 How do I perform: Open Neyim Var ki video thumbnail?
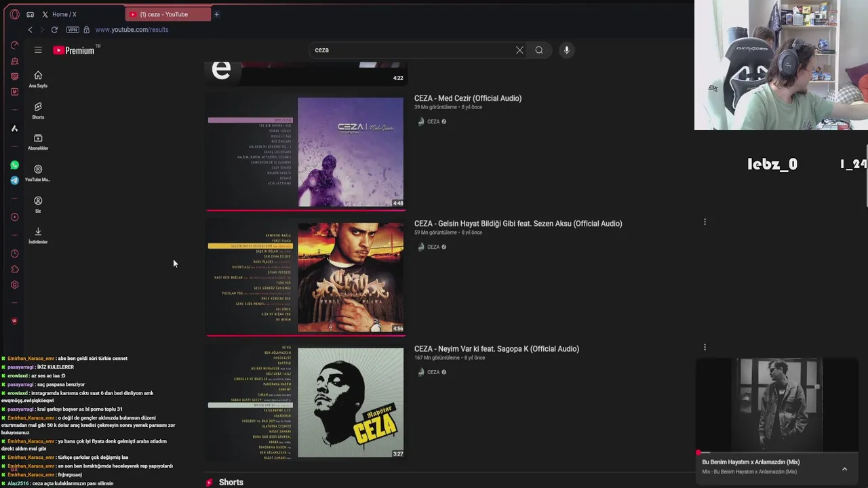tap(306, 403)
